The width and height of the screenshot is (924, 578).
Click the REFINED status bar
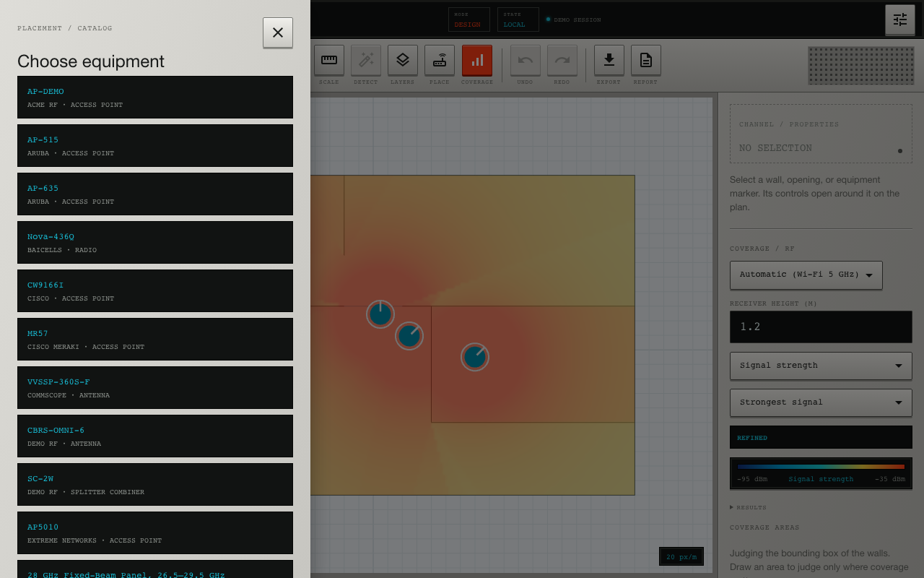[821, 437]
